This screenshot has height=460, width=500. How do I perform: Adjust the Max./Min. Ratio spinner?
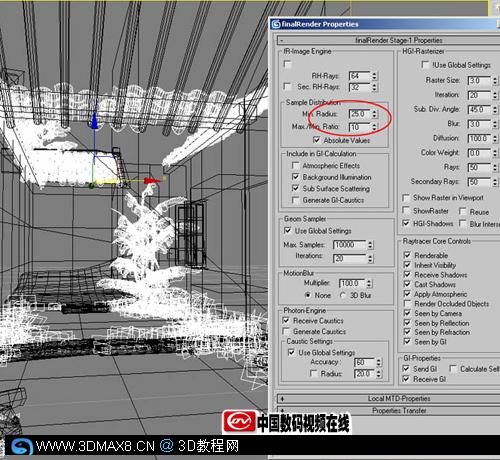[374, 127]
